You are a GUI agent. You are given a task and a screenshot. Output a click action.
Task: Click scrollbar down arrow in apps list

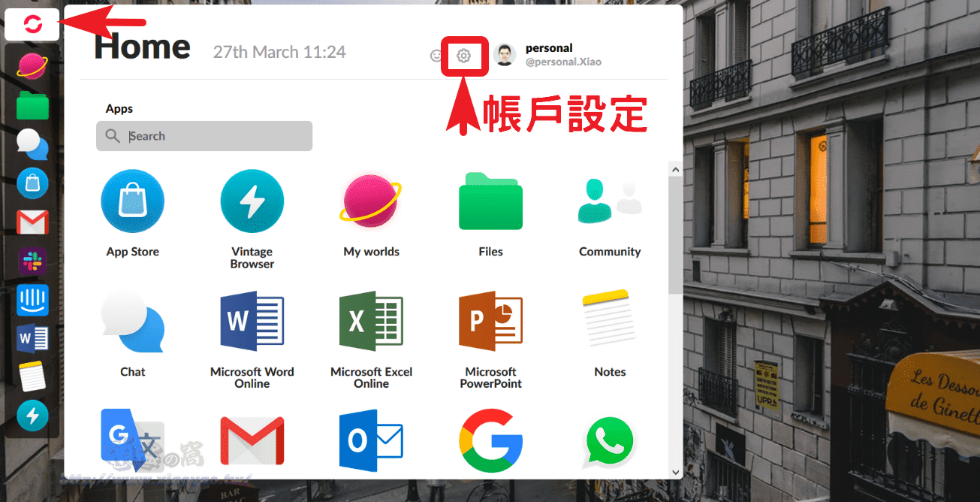(675, 471)
